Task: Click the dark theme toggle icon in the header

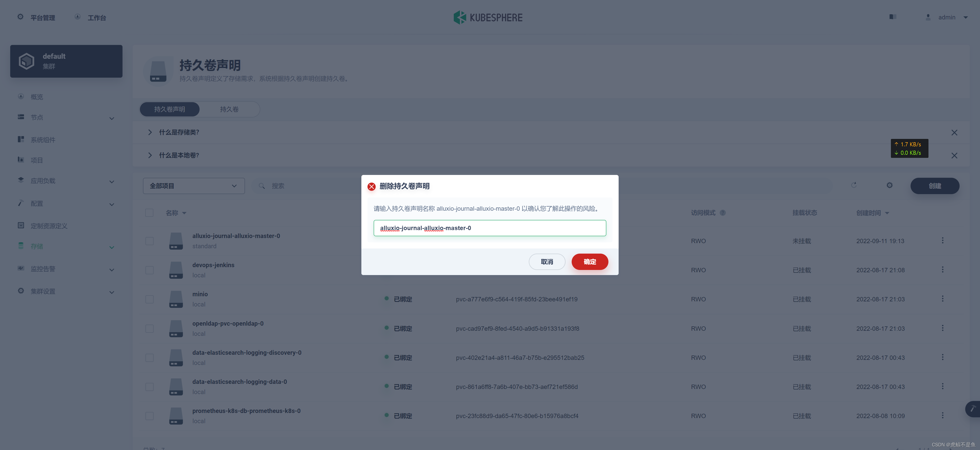Action: (892, 17)
